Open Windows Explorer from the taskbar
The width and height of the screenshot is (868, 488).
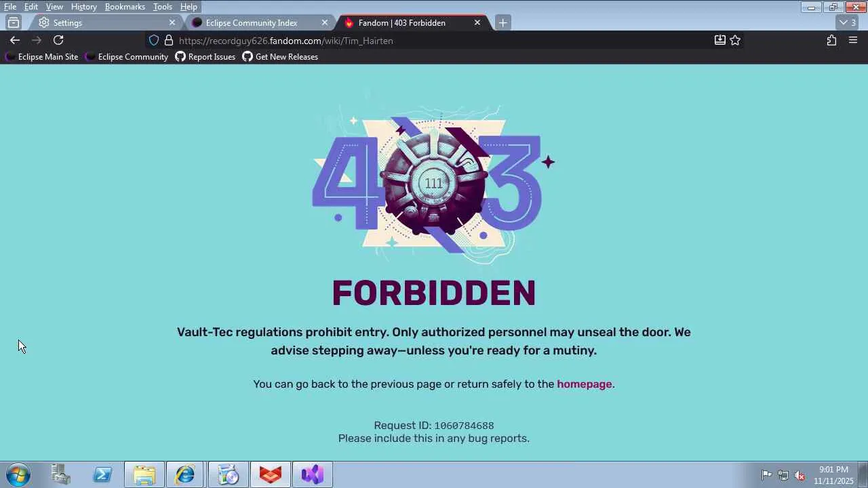point(144,474)
